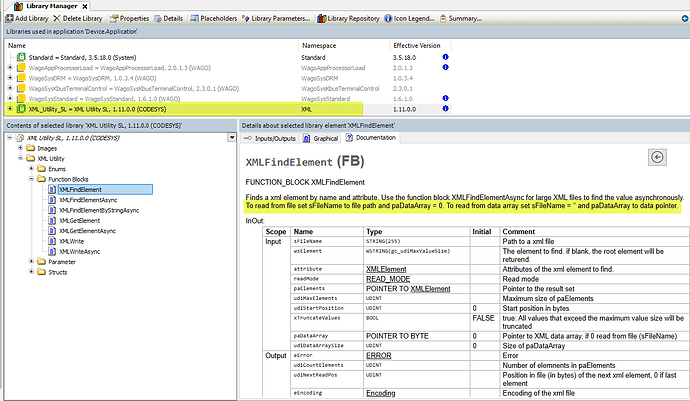Switch to the Graphical tab
This screenshot has height=401, width=690.
point(321,138)
